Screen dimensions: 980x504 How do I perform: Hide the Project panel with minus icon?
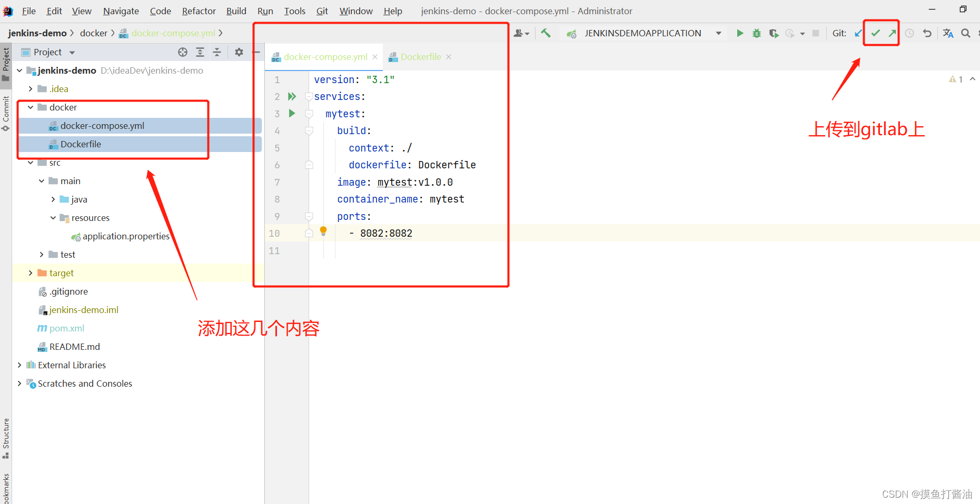coord(257,52)
